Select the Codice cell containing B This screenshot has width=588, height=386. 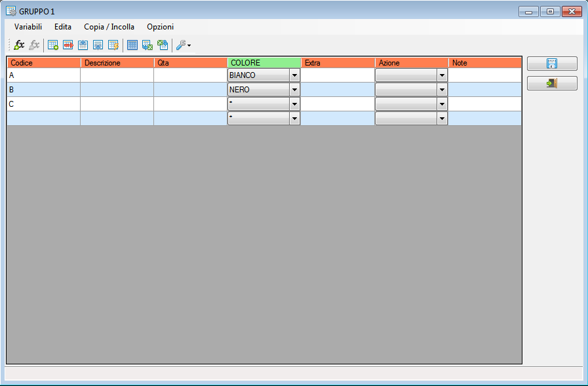pyautogui.click(x=44, y=90)
